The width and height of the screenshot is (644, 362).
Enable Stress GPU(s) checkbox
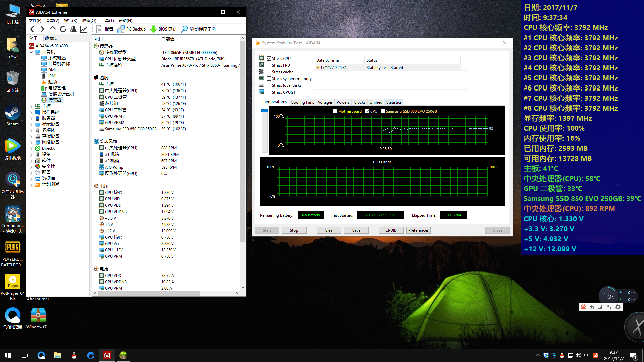pos(269,92)
